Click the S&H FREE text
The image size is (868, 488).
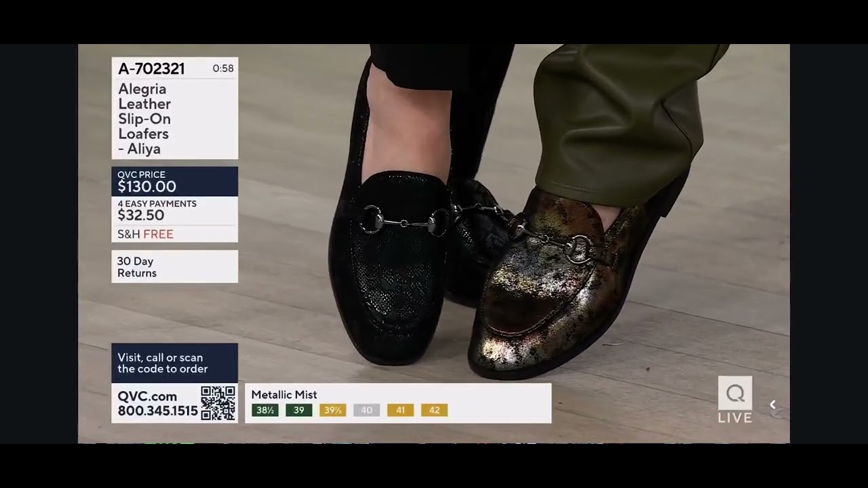(x=146, y=234)
